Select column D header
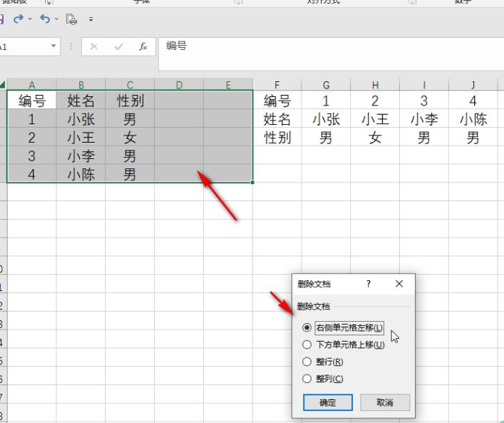 [x=179, y=85]
